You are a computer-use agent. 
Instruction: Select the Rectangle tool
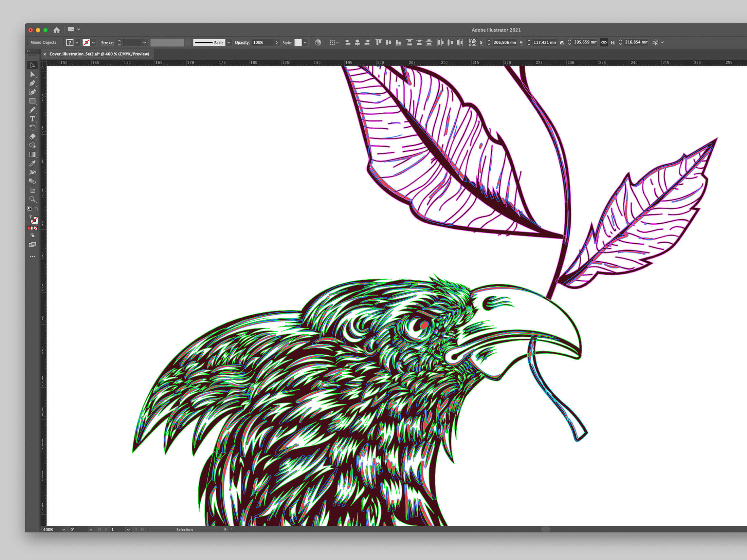click(x=33, y=101)
